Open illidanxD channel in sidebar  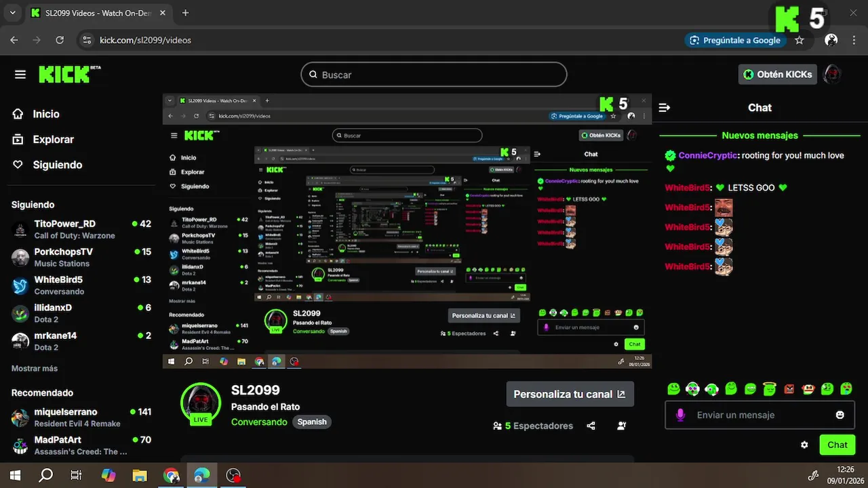click(81, 312)
